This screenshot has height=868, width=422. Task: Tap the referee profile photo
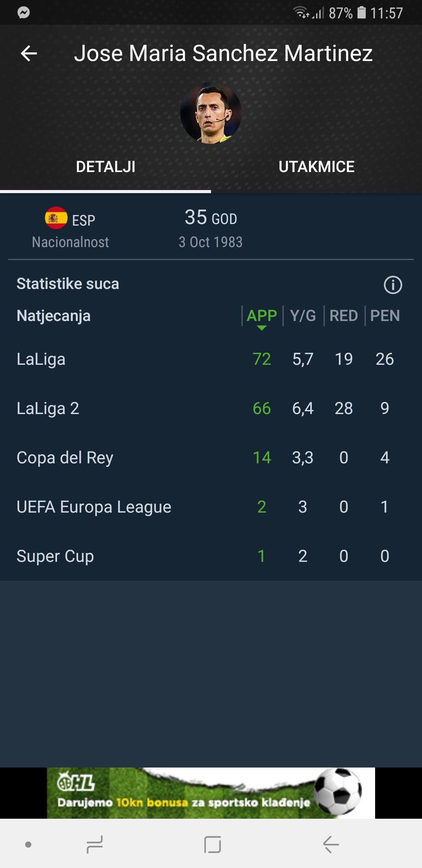[x=211, y=113]
